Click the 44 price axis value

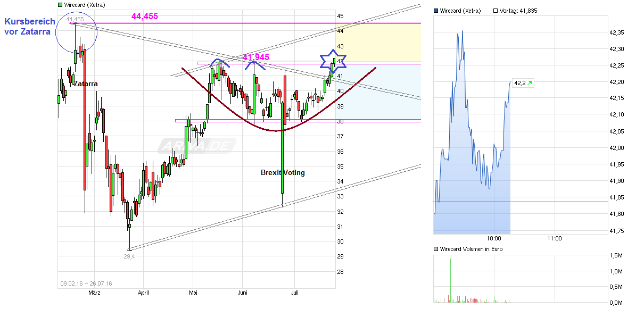(341, 31)
